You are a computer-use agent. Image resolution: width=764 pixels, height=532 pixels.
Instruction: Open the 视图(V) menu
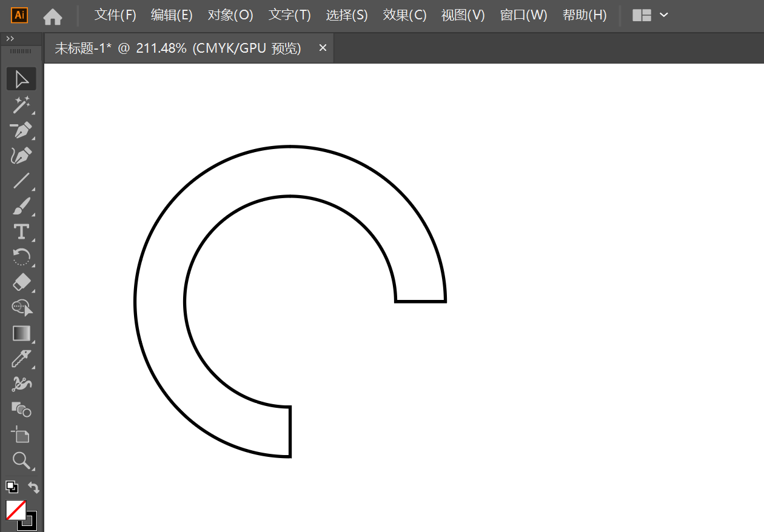coord(463,16)
